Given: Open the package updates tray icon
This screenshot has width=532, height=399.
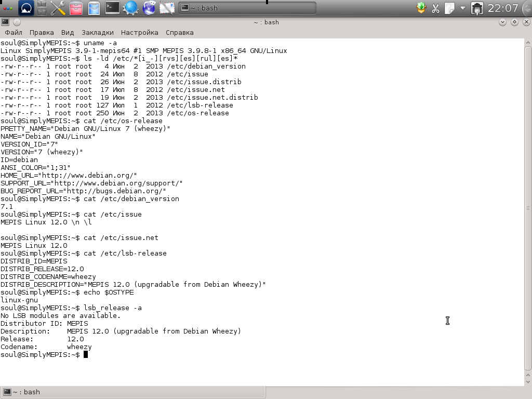Looking at the screenshot, I should click(x=421, y=8).
